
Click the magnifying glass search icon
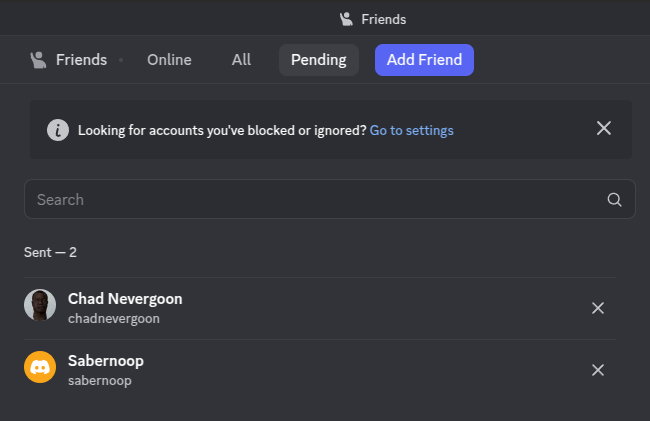click(614, 200)
